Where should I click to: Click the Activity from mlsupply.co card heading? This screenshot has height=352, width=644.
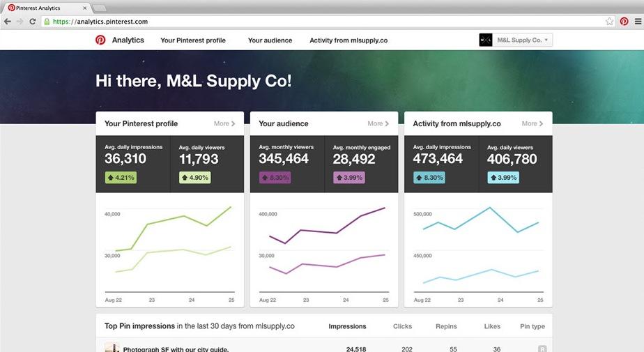pos(457,123)
